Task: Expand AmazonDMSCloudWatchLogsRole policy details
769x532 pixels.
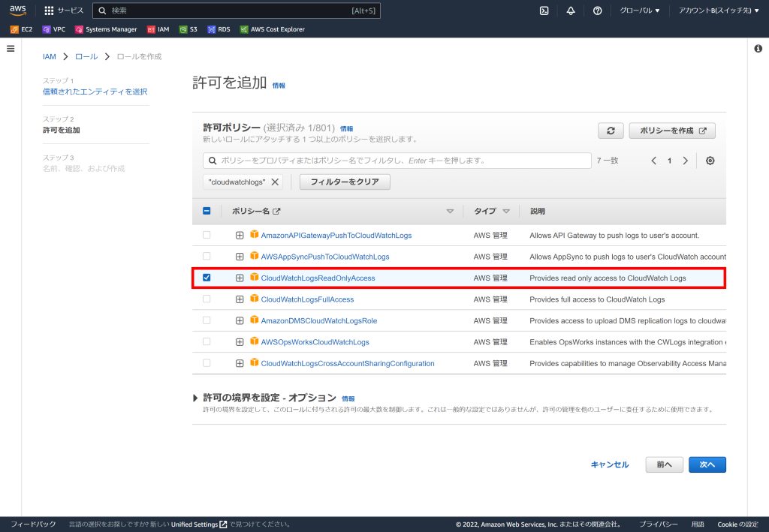Action: (x=240, y=321)
